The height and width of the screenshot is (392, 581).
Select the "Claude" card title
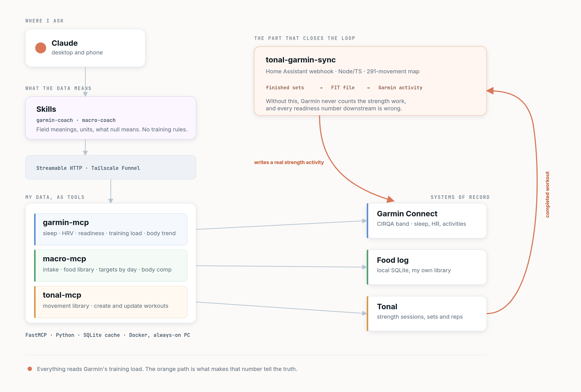click(x=64, y=43)
